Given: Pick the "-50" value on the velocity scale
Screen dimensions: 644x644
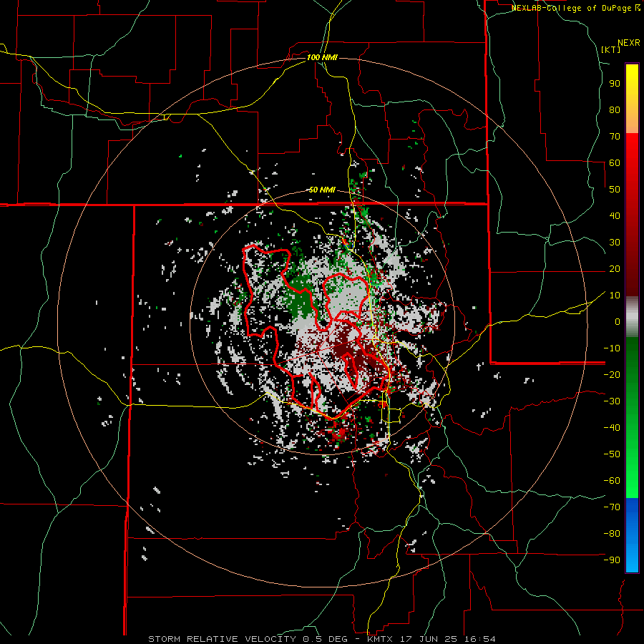Looking at the screenshot, I should point(612,454).
